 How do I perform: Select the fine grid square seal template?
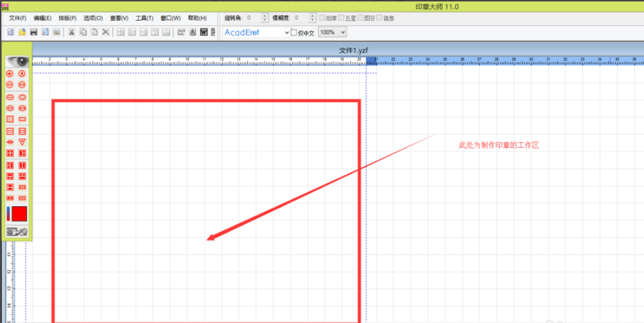[10, 119]
